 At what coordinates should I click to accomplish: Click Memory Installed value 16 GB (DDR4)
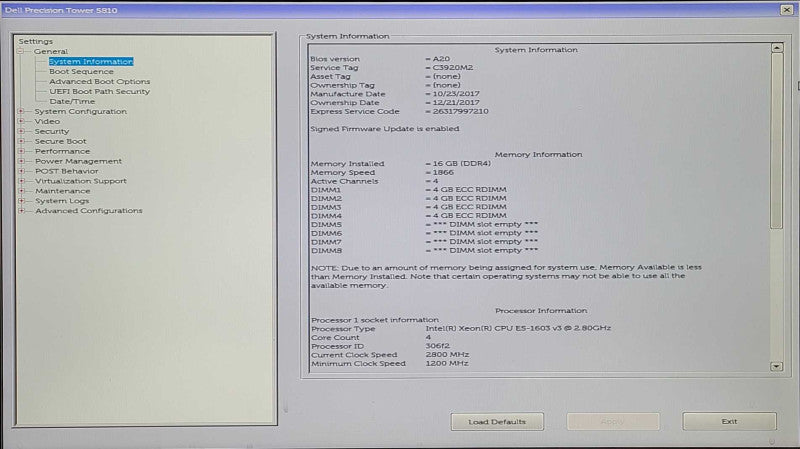pyautogui.click(x=462, y=163)
